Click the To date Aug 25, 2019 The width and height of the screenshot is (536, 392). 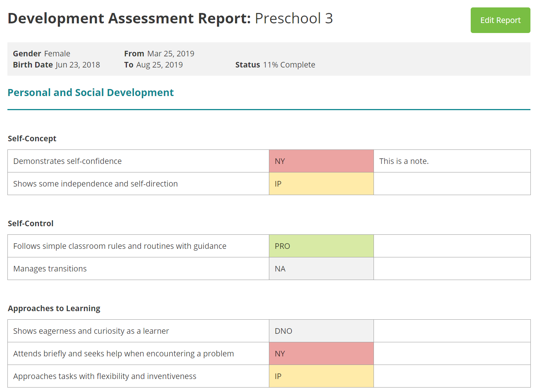point(160,65)
